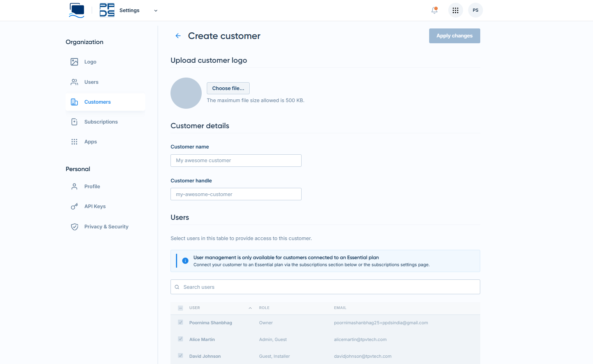Click the Profile person icon
This screenshot has height=364, width=593.
tap(74, 186)
